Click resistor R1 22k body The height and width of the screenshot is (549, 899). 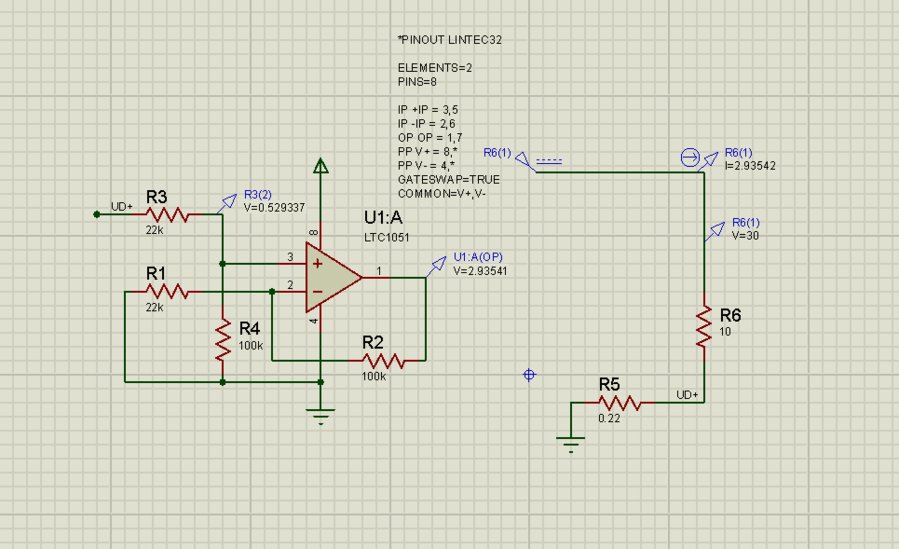tap(168, 291)
